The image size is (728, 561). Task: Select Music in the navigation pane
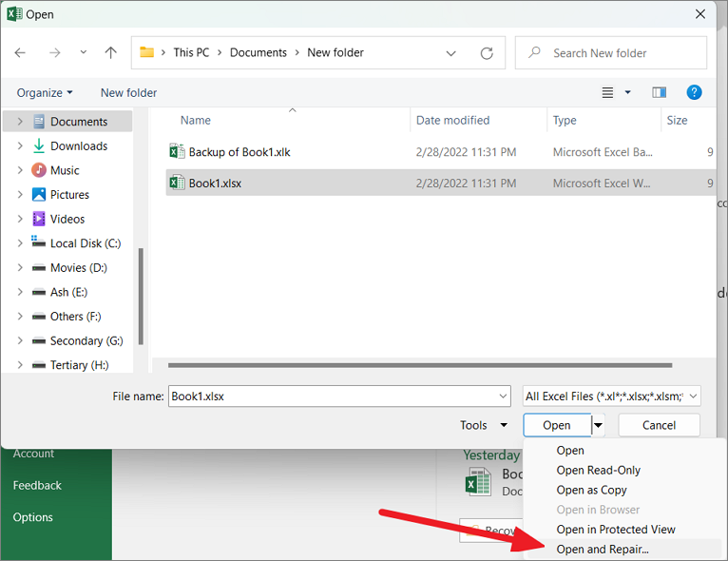(x=65, y=170)
